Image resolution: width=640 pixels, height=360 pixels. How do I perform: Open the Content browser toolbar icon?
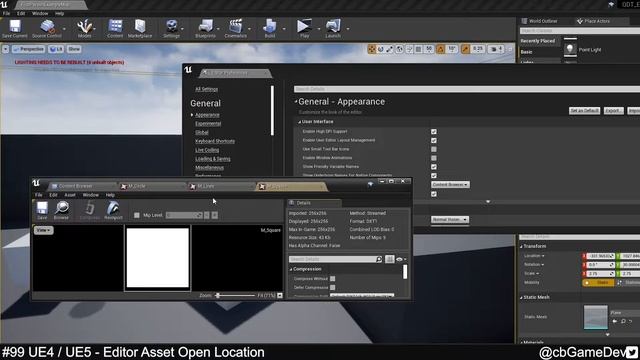point(115,29)
